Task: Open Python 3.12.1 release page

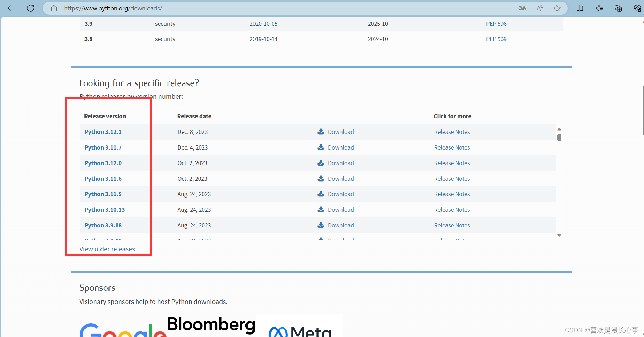Action: (x=103, y=132)
